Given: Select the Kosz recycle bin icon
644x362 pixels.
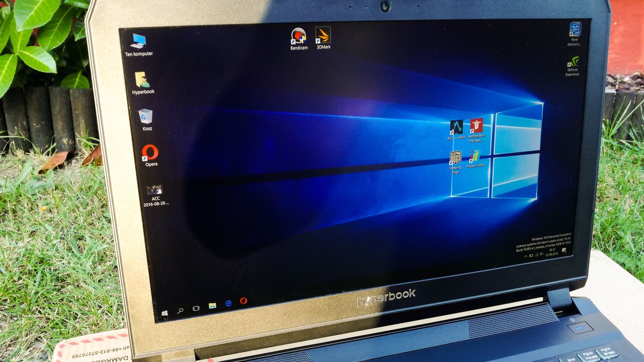Looking at the screenshot, I should 147,121.
